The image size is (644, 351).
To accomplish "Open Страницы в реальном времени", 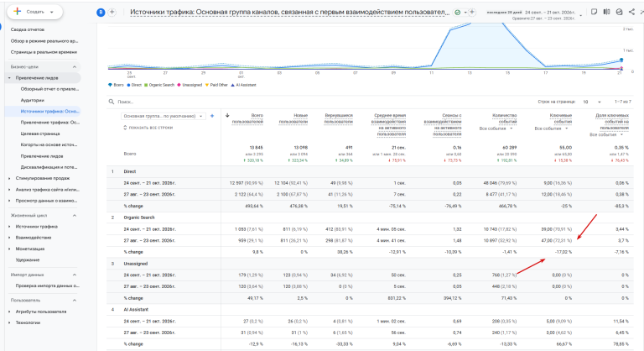I will click(44, 52).
